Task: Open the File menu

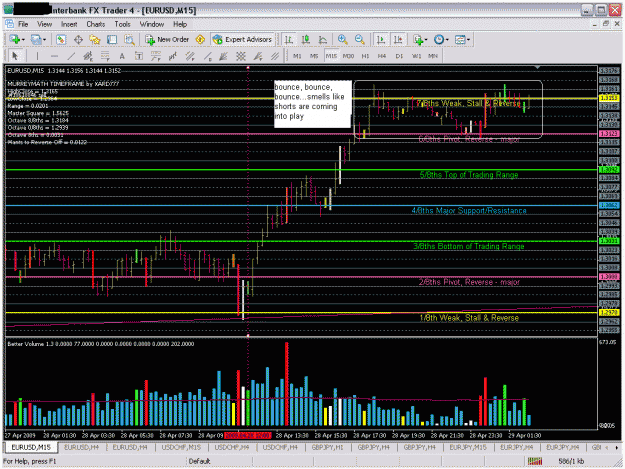Action: pyautogui.click(x=23, y=24)
